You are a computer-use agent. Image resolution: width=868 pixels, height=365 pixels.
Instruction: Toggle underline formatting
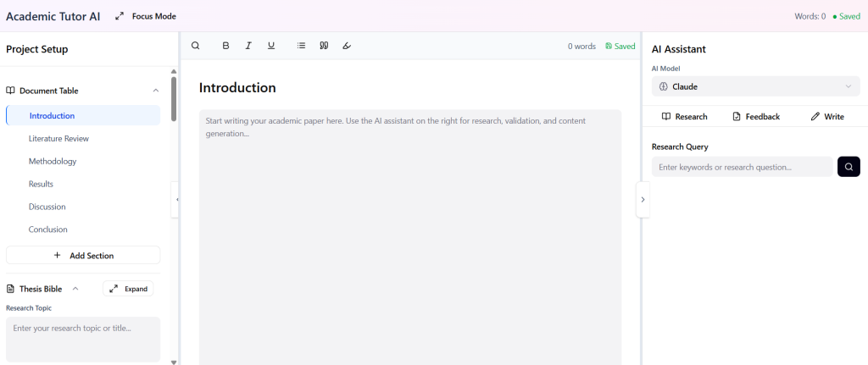point(271,46)
